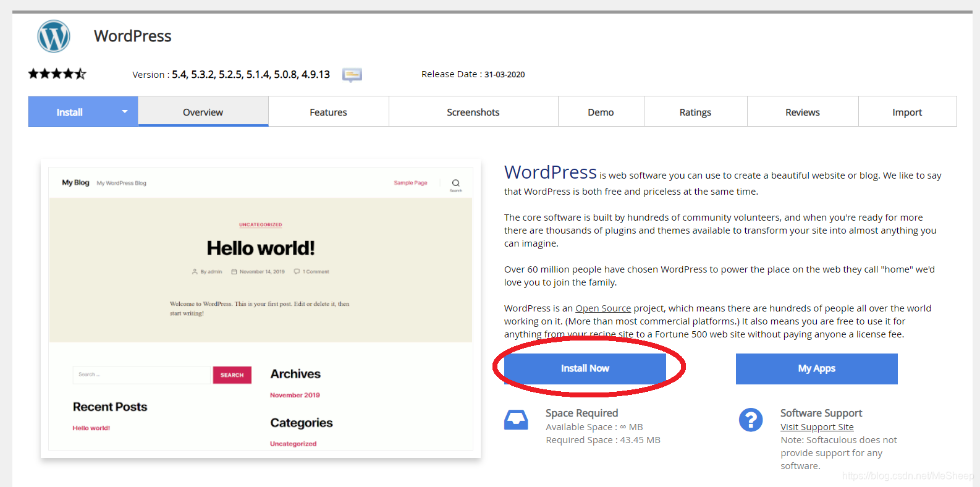This screenshot has height=487, width=980.
Task: Switch to the Import tab
Action: tap(907, 112)
